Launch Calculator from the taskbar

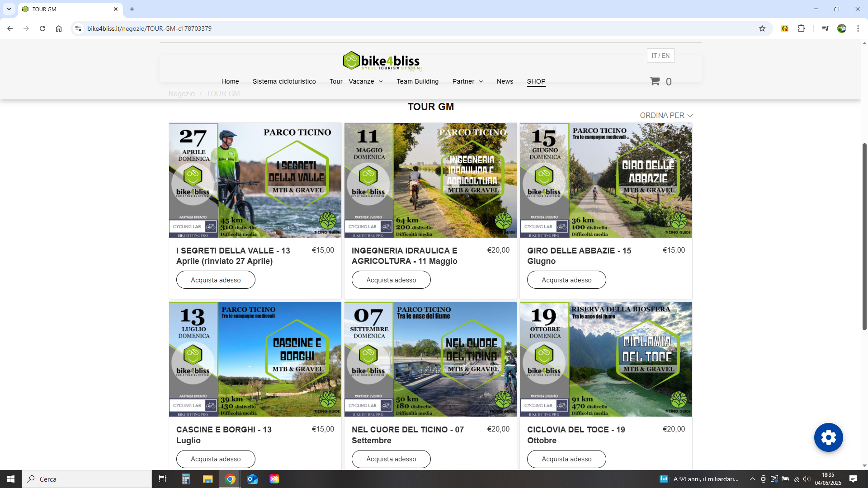click(x=186, y=479)
